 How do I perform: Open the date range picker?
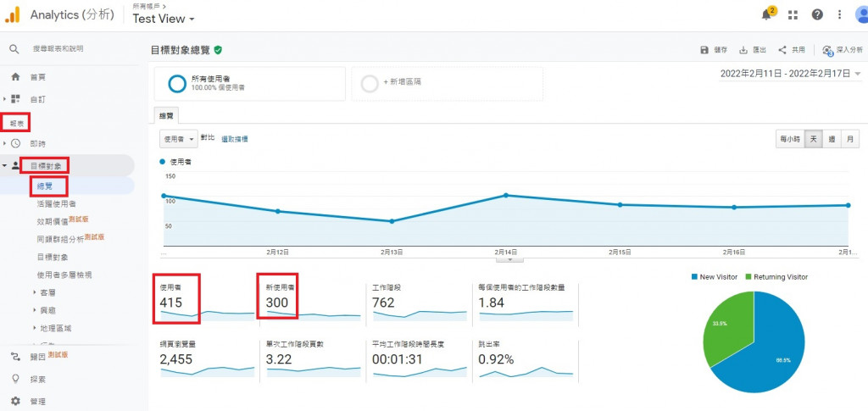(x=791, y=74)
